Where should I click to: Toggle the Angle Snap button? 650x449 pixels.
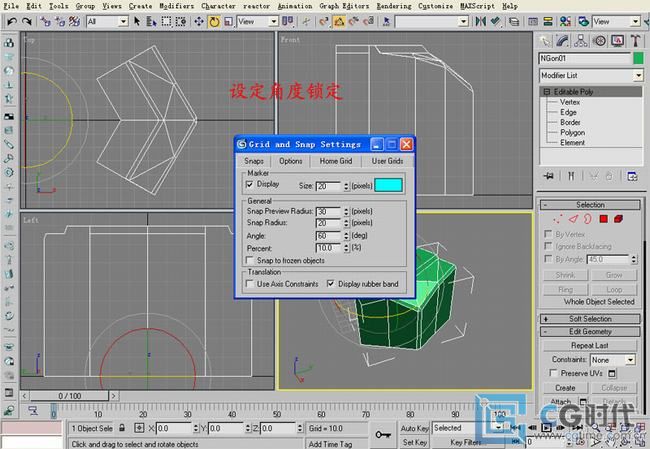tap(339, 21)
